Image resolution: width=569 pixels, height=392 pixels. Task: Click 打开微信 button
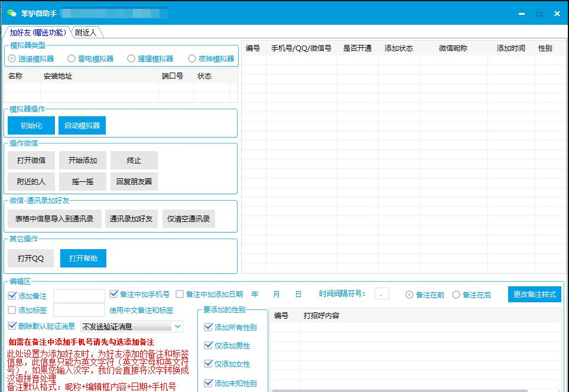[x=31, y=160]
